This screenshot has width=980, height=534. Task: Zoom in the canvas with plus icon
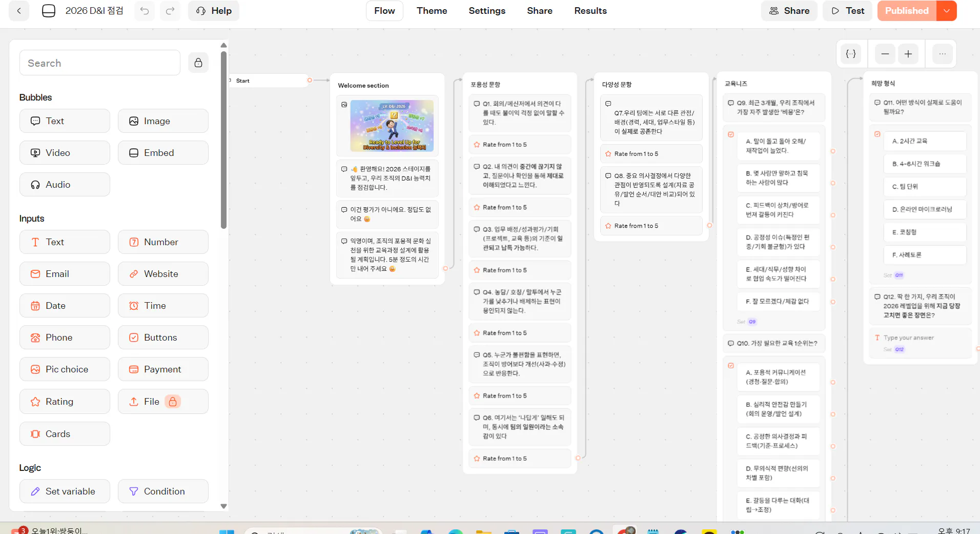click(908, 54)
